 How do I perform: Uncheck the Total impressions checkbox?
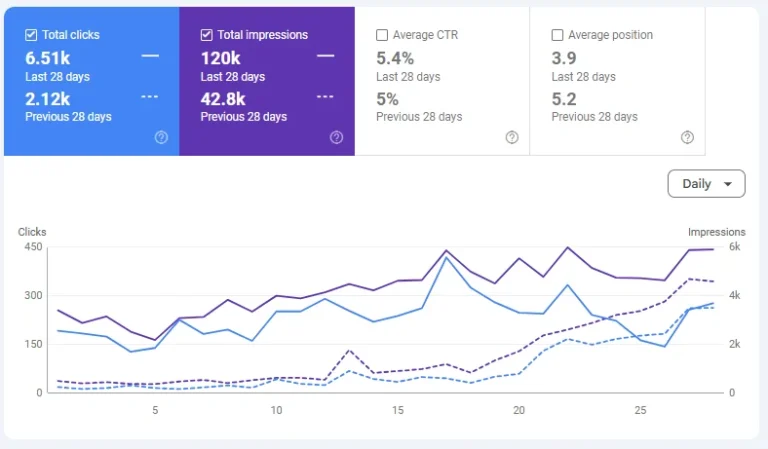[207, 35]
